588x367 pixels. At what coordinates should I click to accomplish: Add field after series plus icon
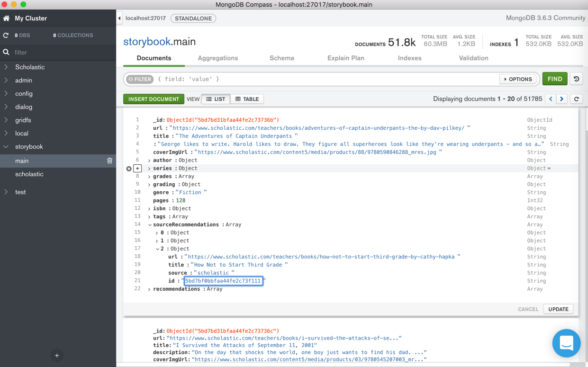[137, 169]
